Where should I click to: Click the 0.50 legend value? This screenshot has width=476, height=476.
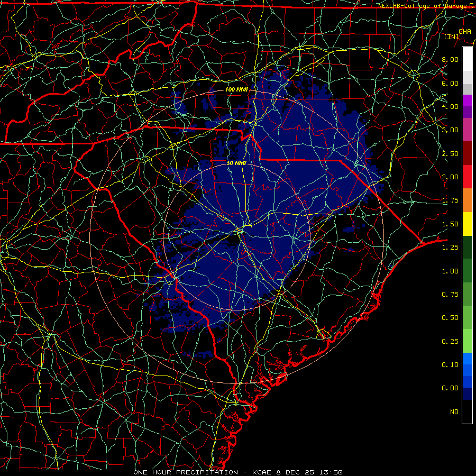pyautogui.click(x=450, y=318)
